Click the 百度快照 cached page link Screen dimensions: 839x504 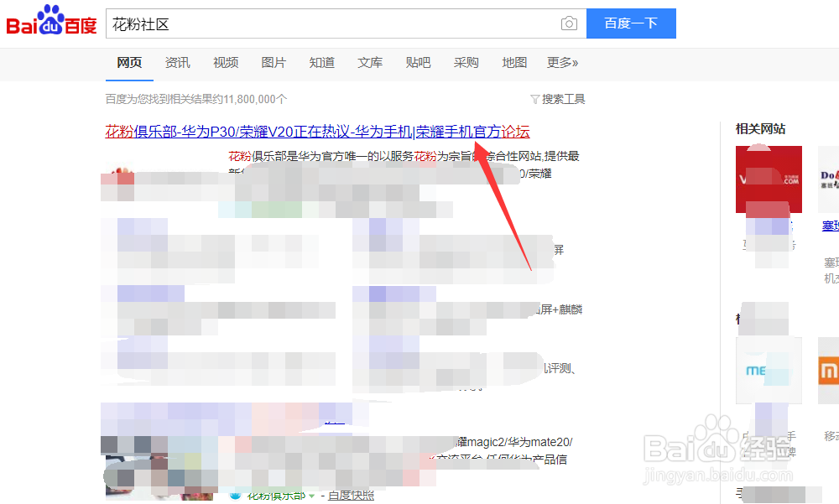pyautogui.click(x=351, y=496)
